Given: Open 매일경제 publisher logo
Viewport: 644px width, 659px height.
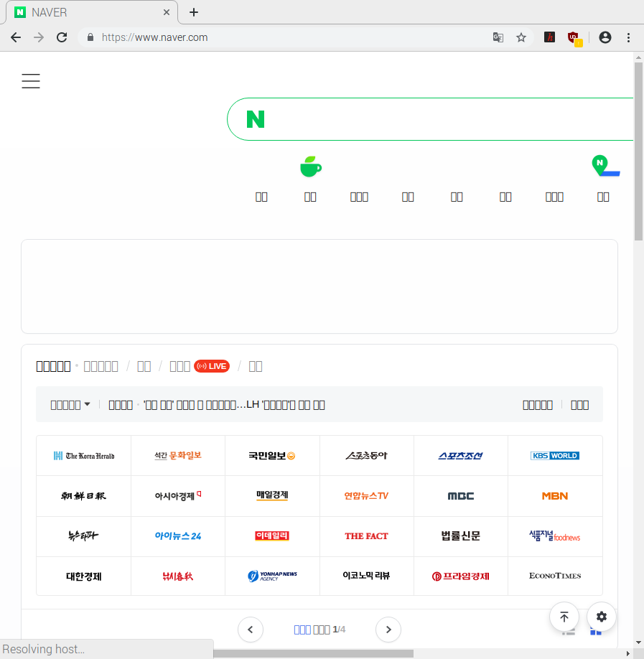Looking at the screenshot, I should [272, 495].
